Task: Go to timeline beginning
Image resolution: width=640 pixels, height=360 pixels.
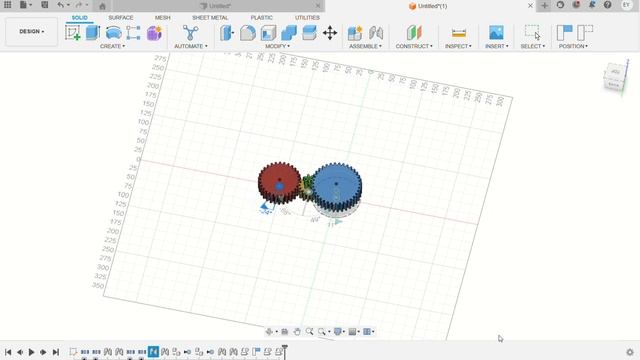Action: pyautogui.click(x=8, y=352)
